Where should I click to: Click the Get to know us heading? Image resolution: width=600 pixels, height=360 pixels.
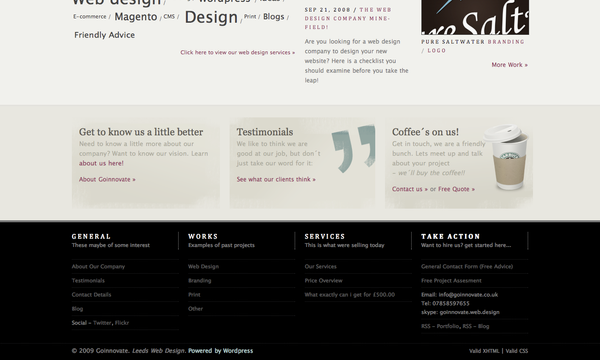tap(141, 132)
